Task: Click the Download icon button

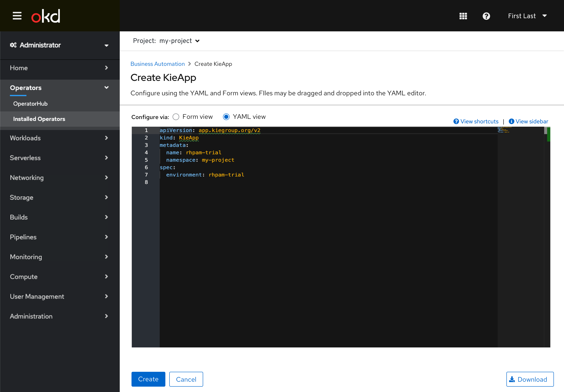Action: (x=513, y=379)
